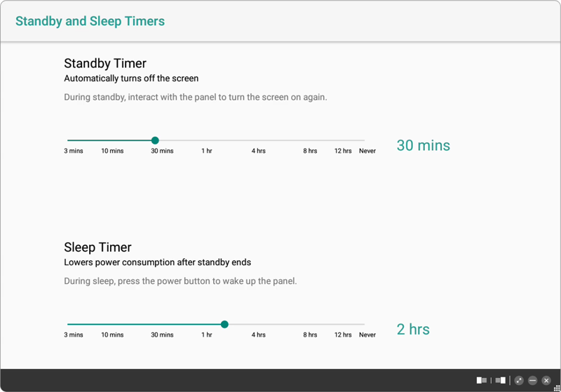Close the Standby and Sleep Timers window

click(546, 380)
